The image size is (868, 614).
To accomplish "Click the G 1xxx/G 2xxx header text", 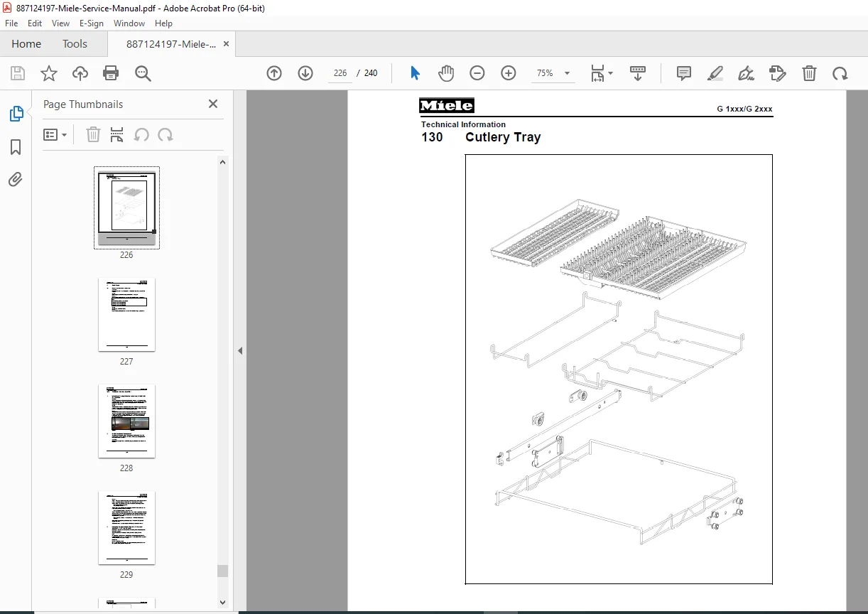I will click(744, 109).
